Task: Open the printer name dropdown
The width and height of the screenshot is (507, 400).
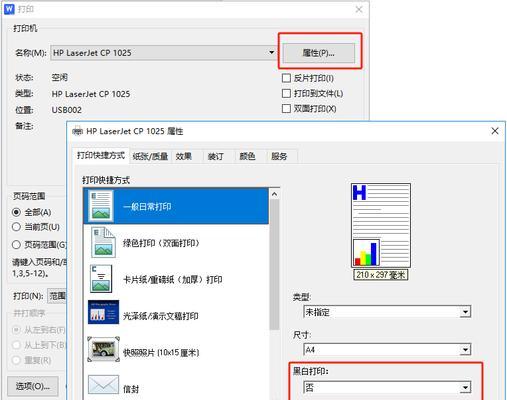Action: tap(271, 53)
